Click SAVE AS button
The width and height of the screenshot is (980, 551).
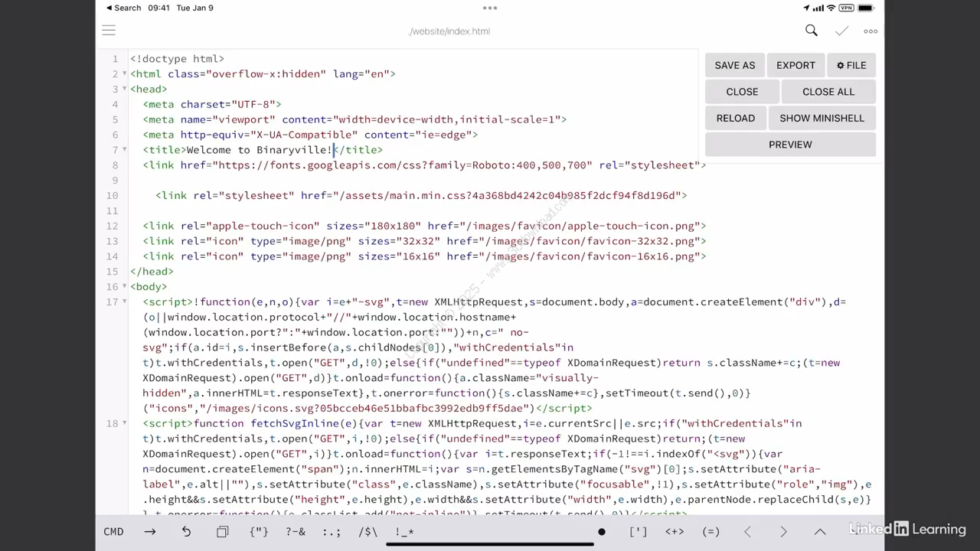point(735,65)
